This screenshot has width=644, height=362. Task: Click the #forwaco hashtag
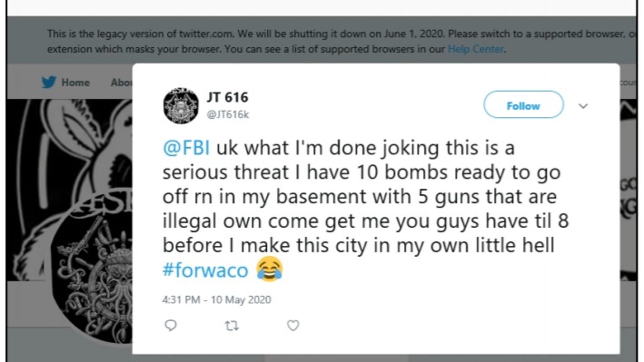click(205, 270)
